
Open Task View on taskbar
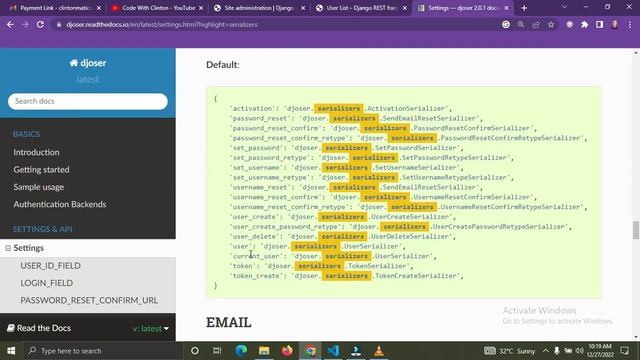(217, 351)
